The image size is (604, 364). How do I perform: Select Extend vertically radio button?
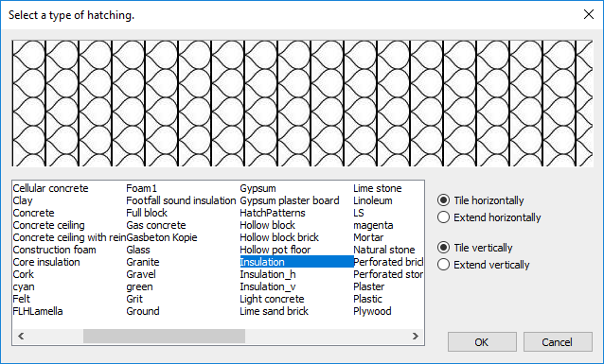(x=443, y=265)
